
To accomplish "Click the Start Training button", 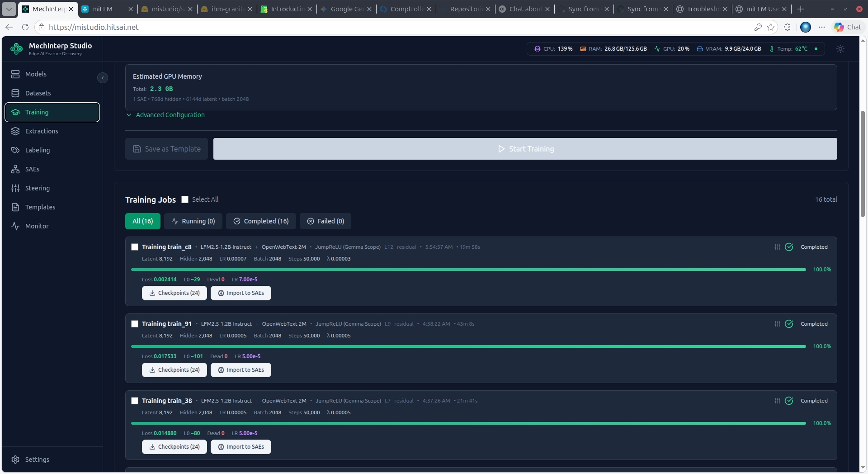I will tap(525, 149).
